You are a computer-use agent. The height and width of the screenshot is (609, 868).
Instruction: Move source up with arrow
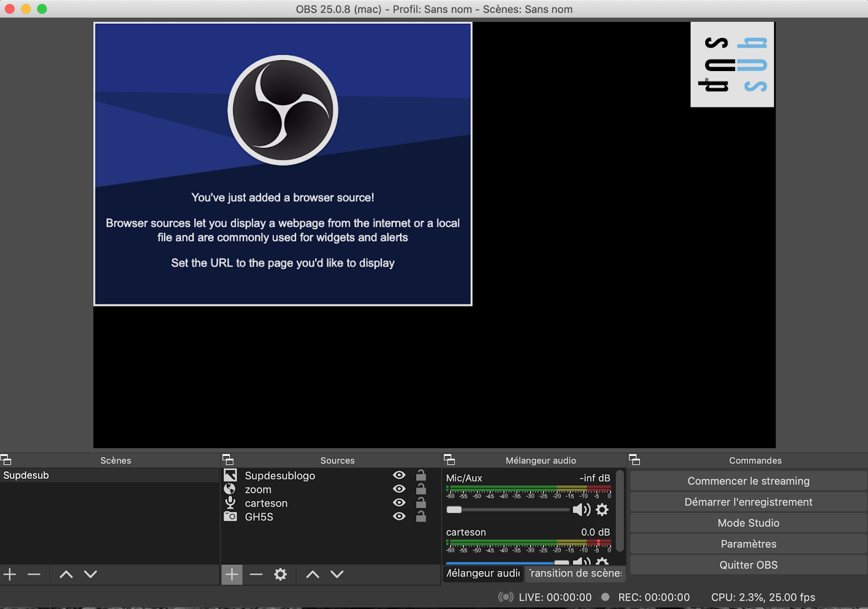(x=312, y=574)
